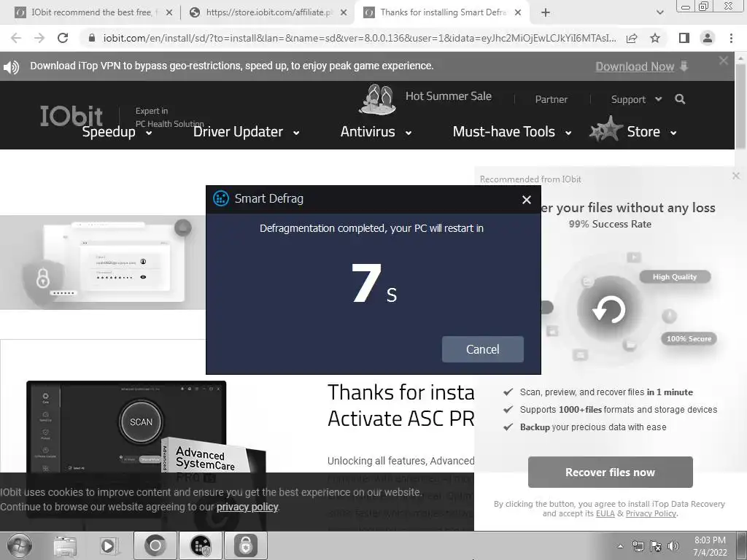
Task: Open the Partner page
Action: point(551,99)
